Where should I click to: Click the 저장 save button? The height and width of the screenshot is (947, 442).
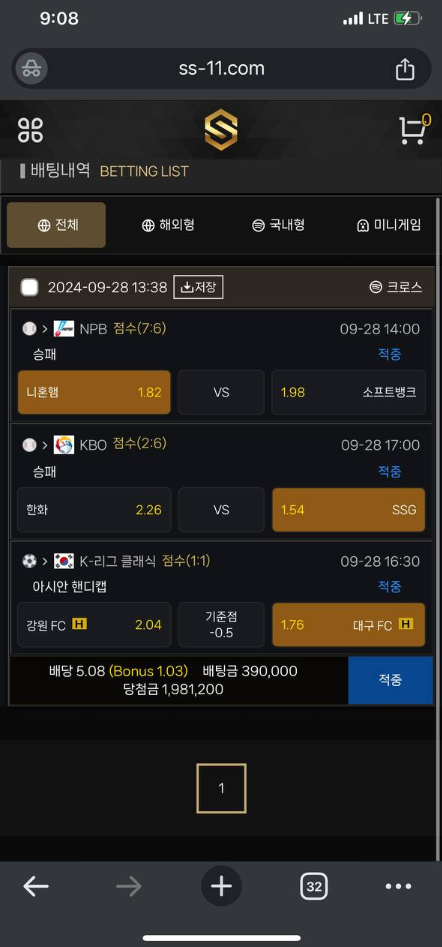click(x=198, y=287)
